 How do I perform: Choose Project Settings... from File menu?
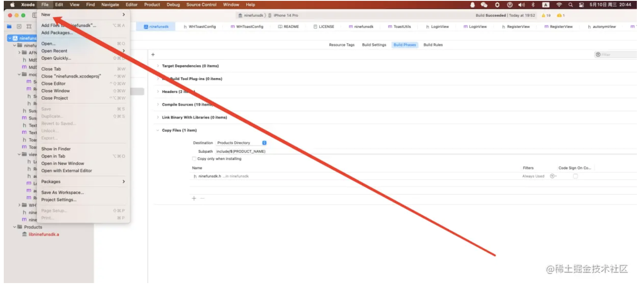pos(83,200)
